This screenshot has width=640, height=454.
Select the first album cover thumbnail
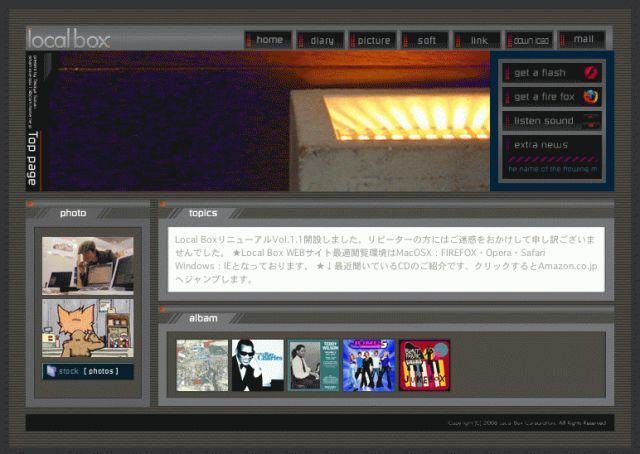click(x=202, y=365)
